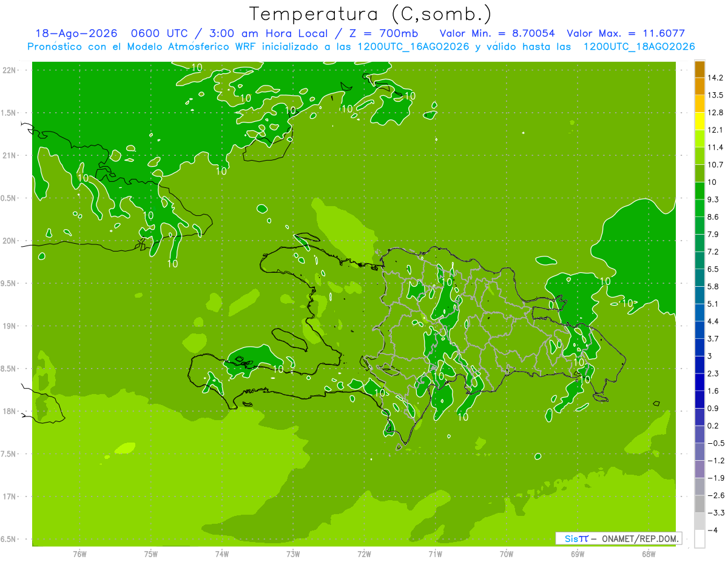Click the "SisTT – ONAMET/REP.DOM." credit label

[618, 538]
